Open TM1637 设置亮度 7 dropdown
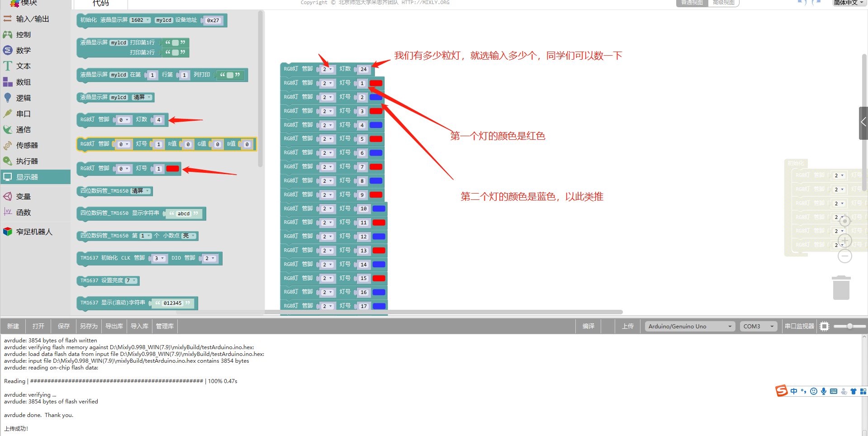This screenshot has width=868, height=436. tap(131, 280)
